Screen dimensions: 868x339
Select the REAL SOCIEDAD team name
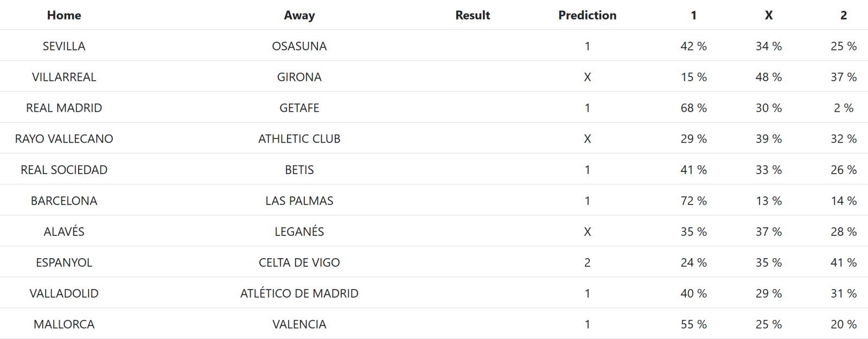pyautogui.click(x=64, y=170)
